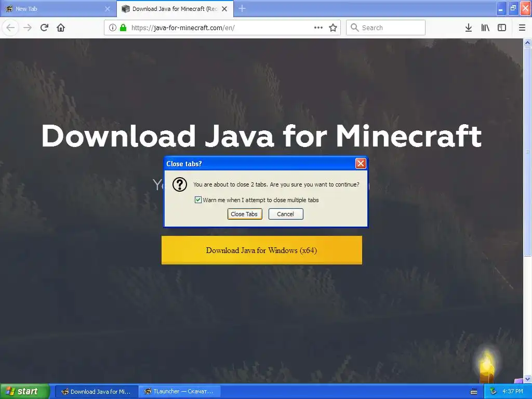532x399 pixels.
Task: Confirm with the Close Tabs button
Action: point(245,214)
